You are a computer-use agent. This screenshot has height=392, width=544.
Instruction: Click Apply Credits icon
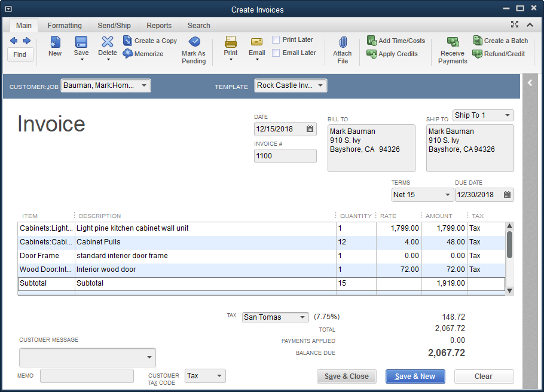[x=372, y=54]
